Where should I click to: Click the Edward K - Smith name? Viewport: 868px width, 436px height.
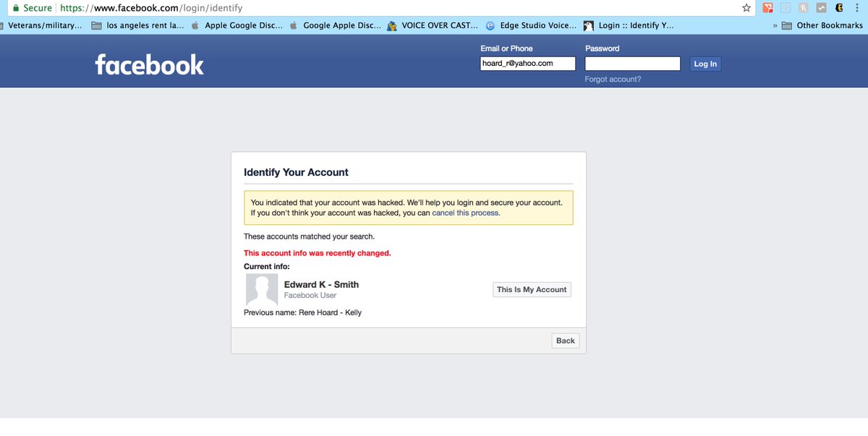[321, 284]
